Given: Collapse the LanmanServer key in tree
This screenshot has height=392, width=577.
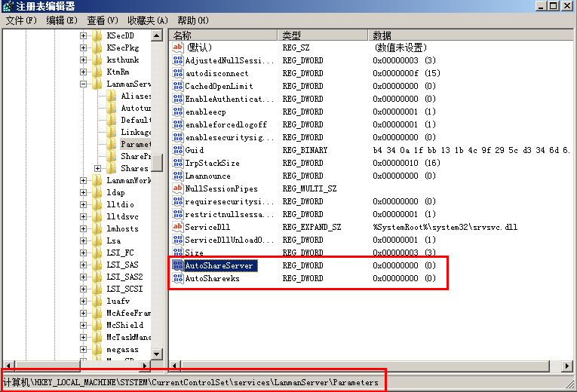Looking at the screenshot, I should pyautogui.click(x=83, y=84).
